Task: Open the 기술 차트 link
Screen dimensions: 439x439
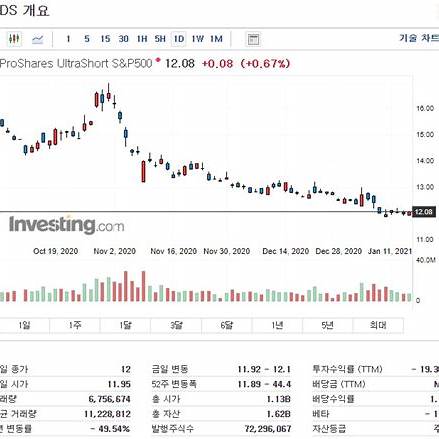Action: pyautogui.click(x=419, y=38)
